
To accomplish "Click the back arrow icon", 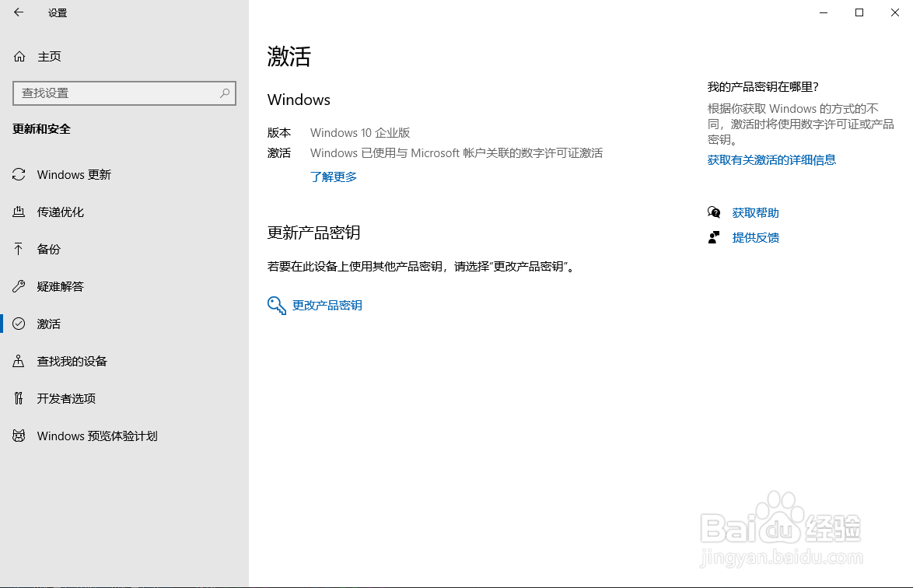I will point(19,12).
